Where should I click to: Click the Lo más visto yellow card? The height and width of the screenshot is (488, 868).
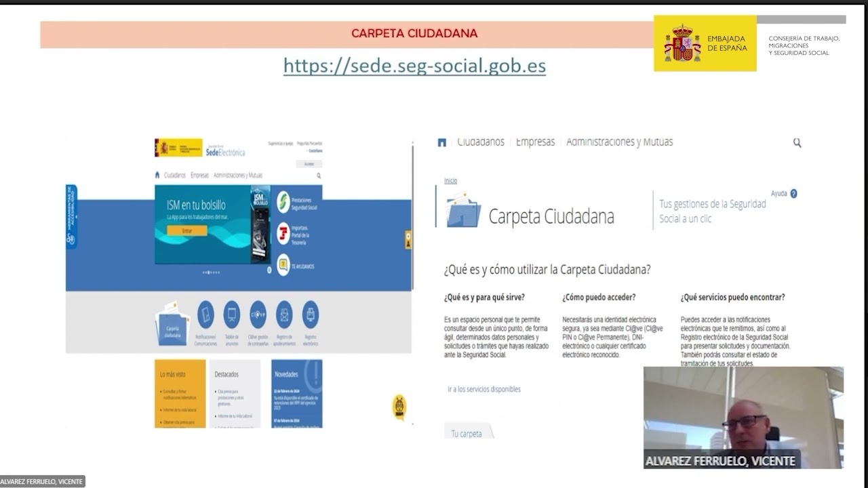click(180, 393)
